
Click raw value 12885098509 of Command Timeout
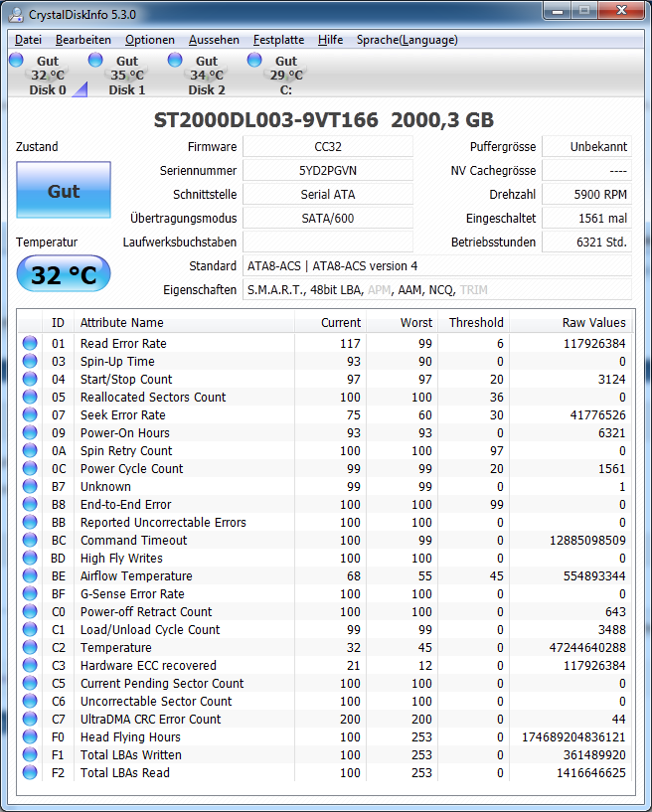[587, 540]
